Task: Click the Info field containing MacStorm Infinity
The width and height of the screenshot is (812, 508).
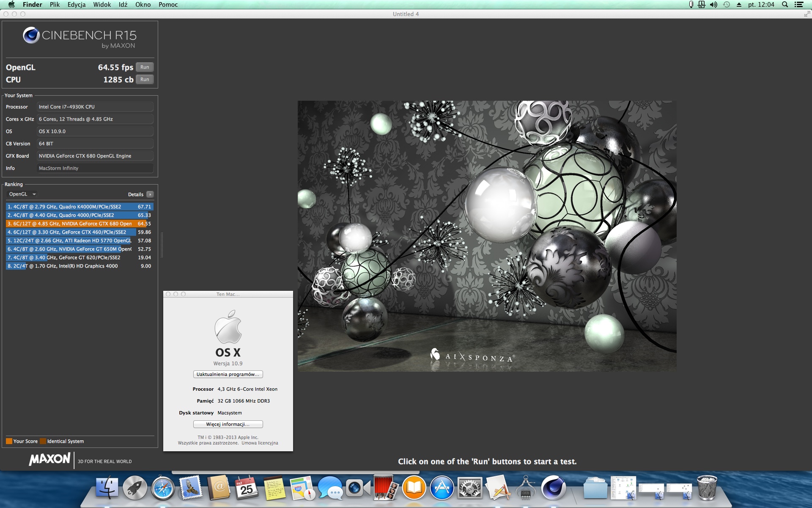Action: (x=95, y=168)
